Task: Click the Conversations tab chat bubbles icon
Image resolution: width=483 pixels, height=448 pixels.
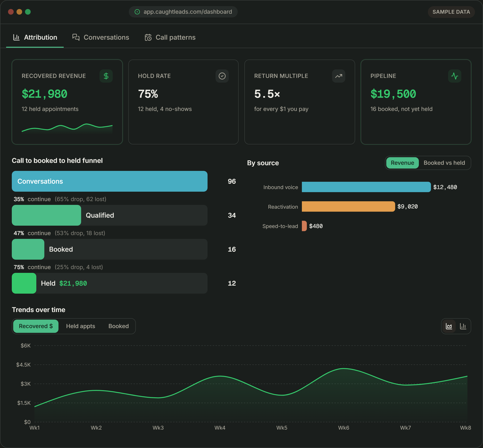Action: coord(76,37)
